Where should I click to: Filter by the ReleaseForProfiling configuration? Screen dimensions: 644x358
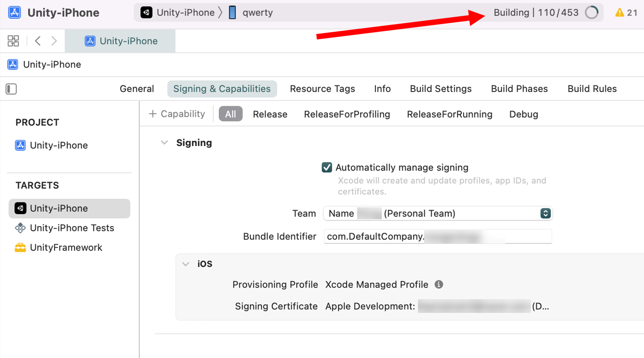point(347,114)
